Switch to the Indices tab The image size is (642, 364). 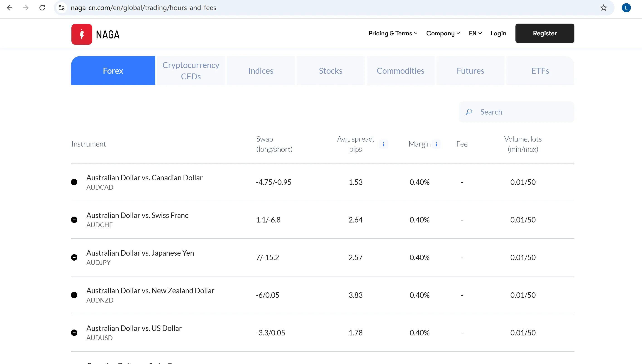pos(261,71)
